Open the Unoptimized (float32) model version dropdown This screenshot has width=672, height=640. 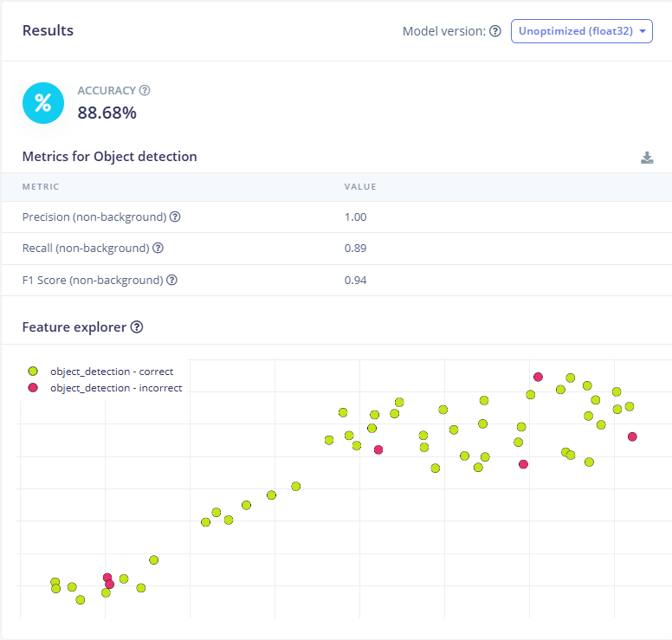coord(581,31)
